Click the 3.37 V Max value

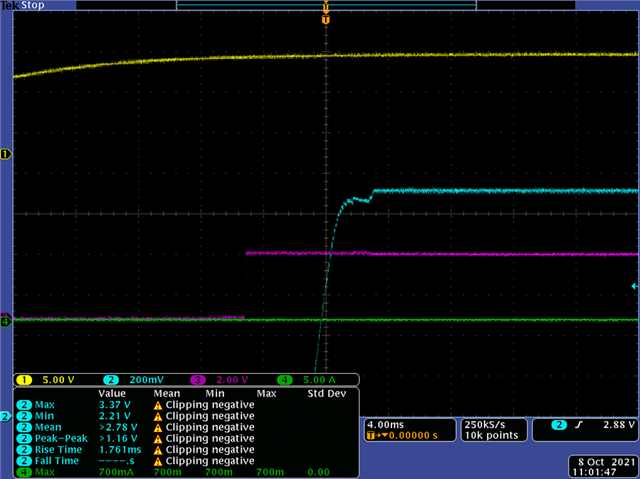(115, 405)
